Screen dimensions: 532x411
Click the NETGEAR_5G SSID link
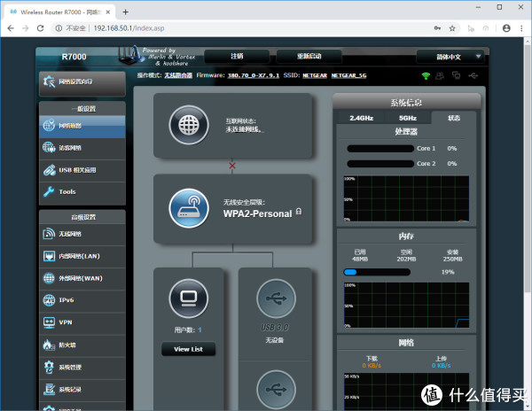pos(348,75)
